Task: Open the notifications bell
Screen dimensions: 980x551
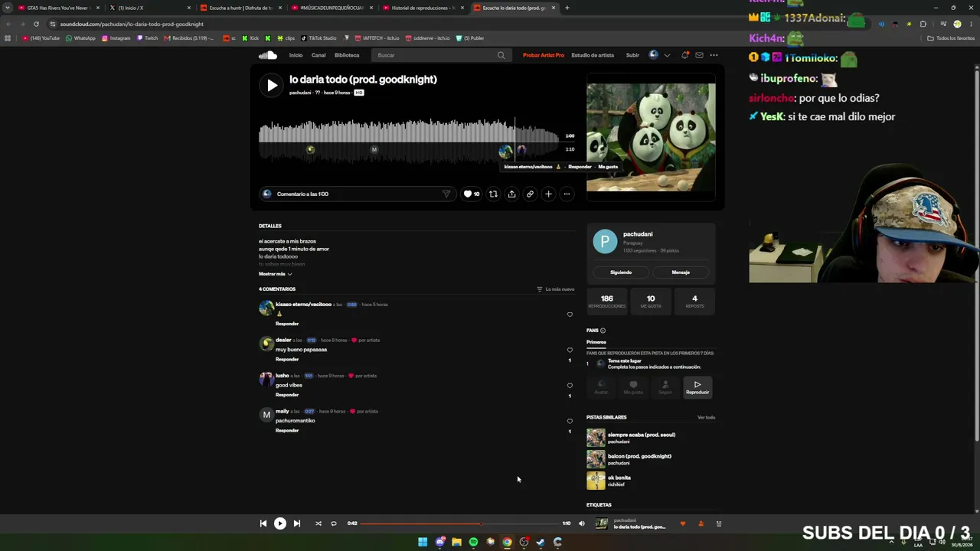Action: 685,55
